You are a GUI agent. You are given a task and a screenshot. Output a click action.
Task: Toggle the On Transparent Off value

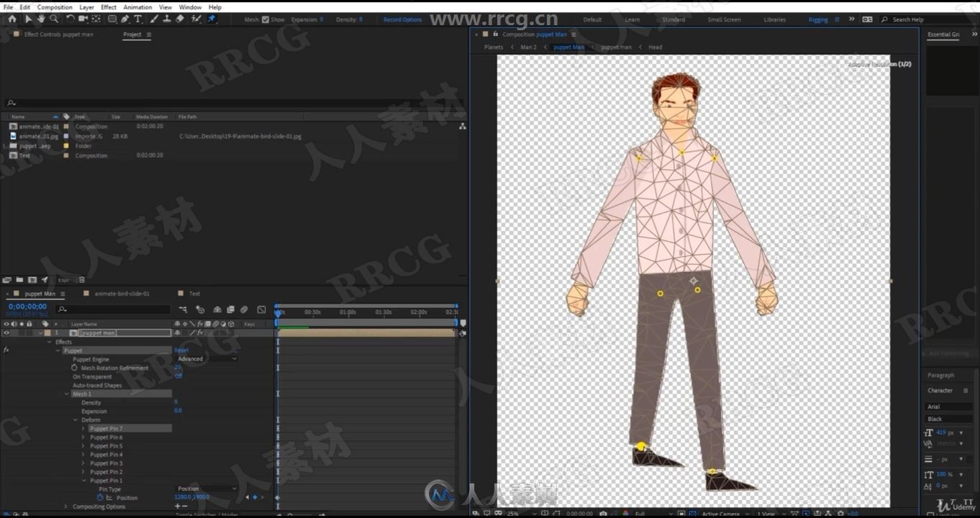coord(178,376)
